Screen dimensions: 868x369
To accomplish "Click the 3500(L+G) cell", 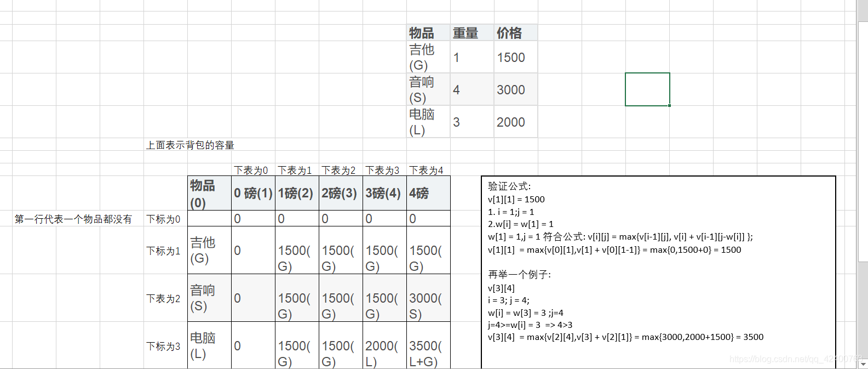I will pyautogui.click(x=428, y=345).
